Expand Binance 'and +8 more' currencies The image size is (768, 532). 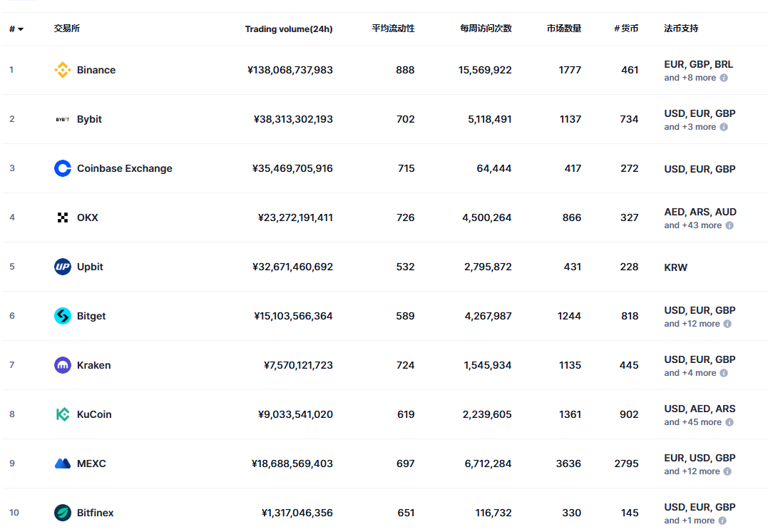(x=690, y=78)
